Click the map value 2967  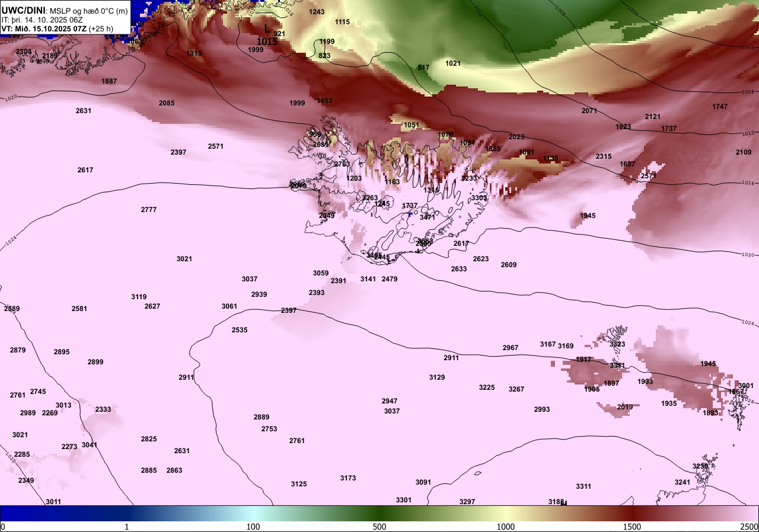[x=511, y=348]
